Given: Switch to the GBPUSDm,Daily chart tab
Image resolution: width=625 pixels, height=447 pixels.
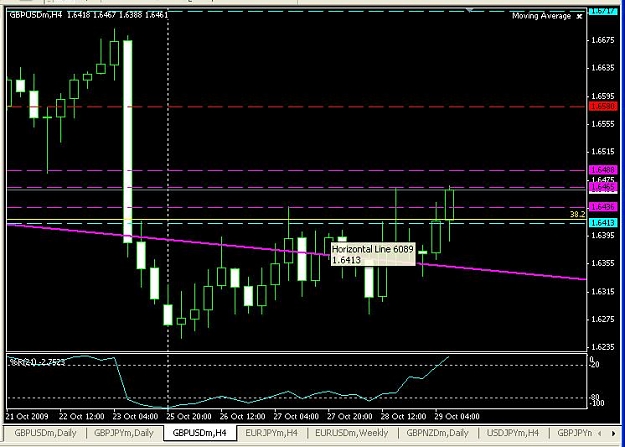Looking at the screenshot, I should (x=45, y=433).
